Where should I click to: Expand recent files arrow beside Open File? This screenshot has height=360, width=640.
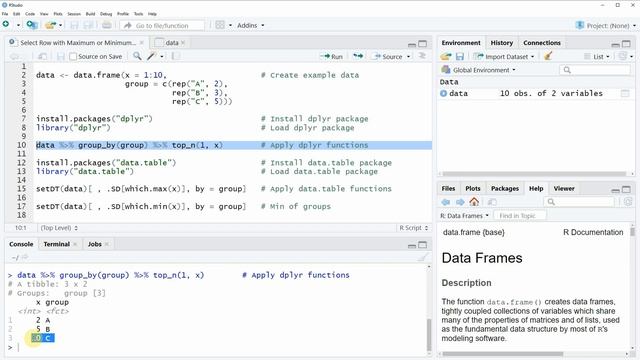[x=61, y=25]
